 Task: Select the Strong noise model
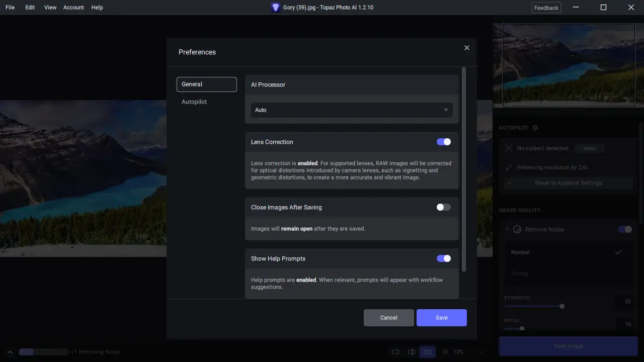tap(569, 274)
